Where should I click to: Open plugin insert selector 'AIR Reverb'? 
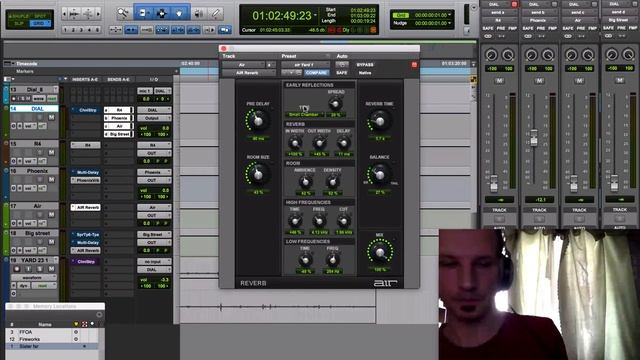pos(249,73)
